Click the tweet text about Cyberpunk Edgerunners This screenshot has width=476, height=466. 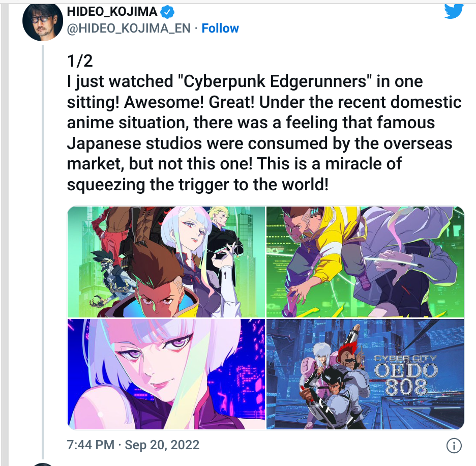pyautogui.click(x=264, y=133)
